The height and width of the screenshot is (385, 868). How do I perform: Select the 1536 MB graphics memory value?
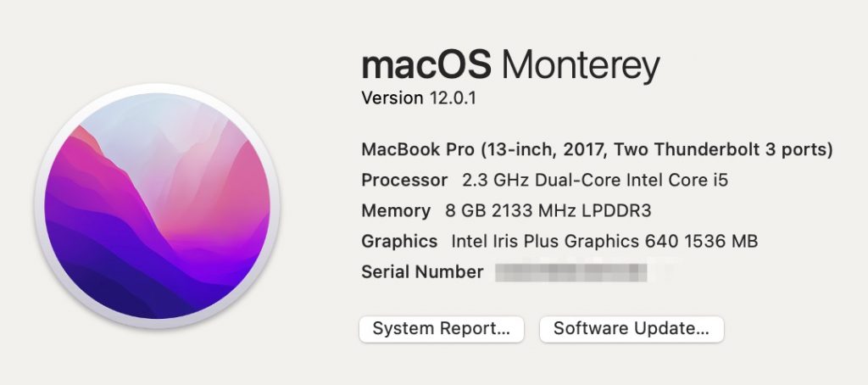click(x=721, y=242)
